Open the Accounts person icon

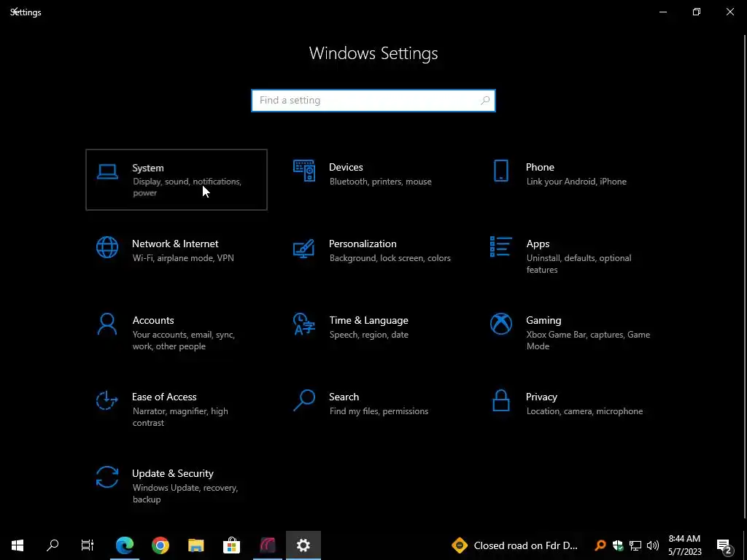point(107,324)
